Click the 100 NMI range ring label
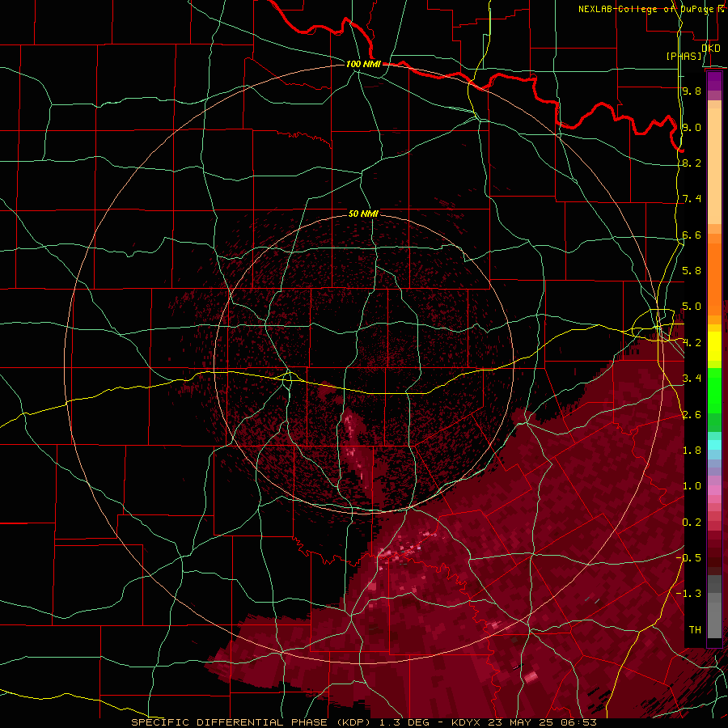Screen dimensions: 728x728 363,64
